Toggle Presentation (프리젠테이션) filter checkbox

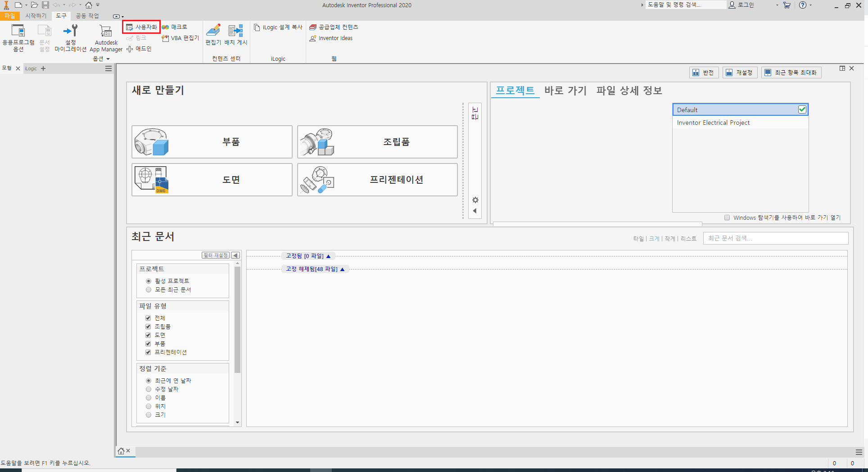148,352
